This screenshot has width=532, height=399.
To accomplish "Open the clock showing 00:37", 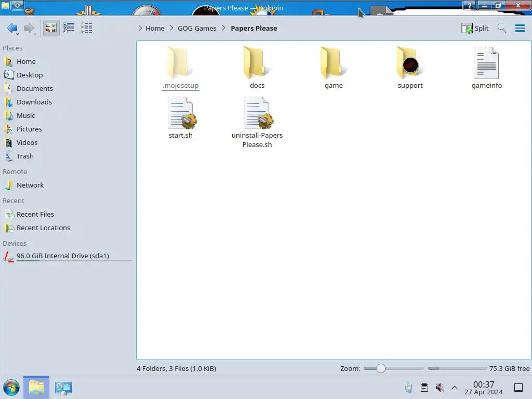I will pos(484,388).
